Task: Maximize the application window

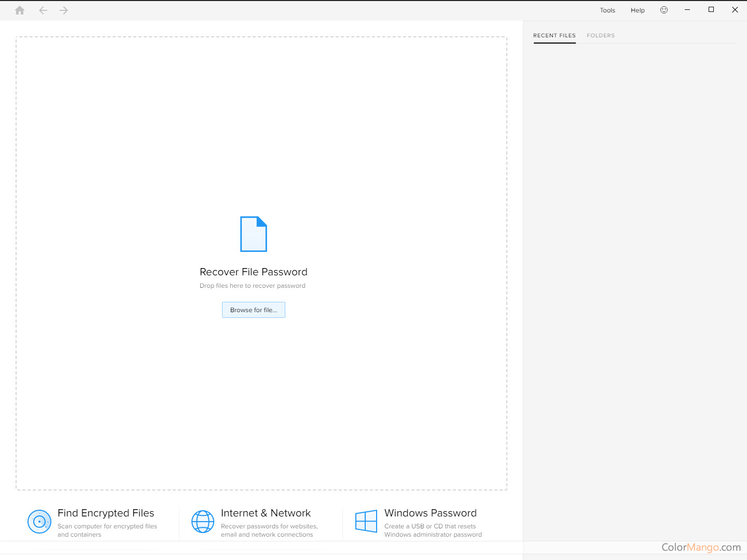Action: 711,10
